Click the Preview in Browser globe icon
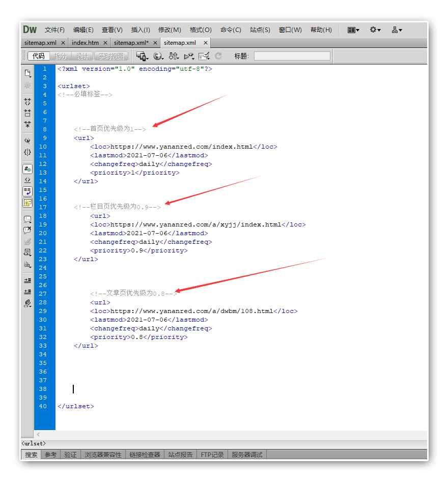448x482 pixels. point(158,56)
